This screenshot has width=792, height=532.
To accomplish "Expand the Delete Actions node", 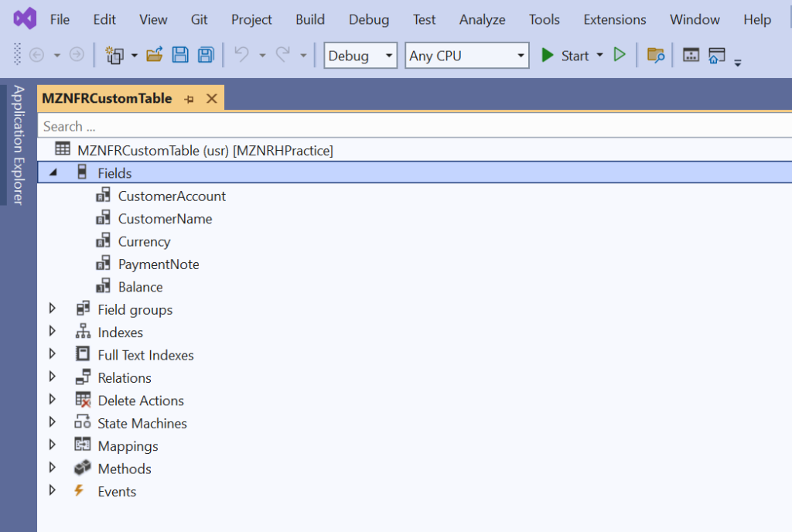I will pos(52,399).
